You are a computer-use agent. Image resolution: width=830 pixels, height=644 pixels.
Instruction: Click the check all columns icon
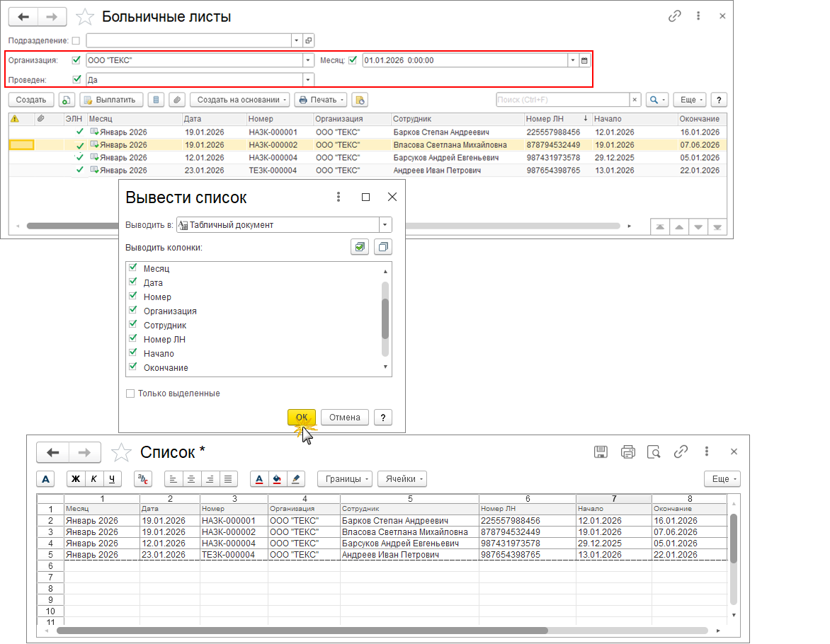(x=360, y=247)
